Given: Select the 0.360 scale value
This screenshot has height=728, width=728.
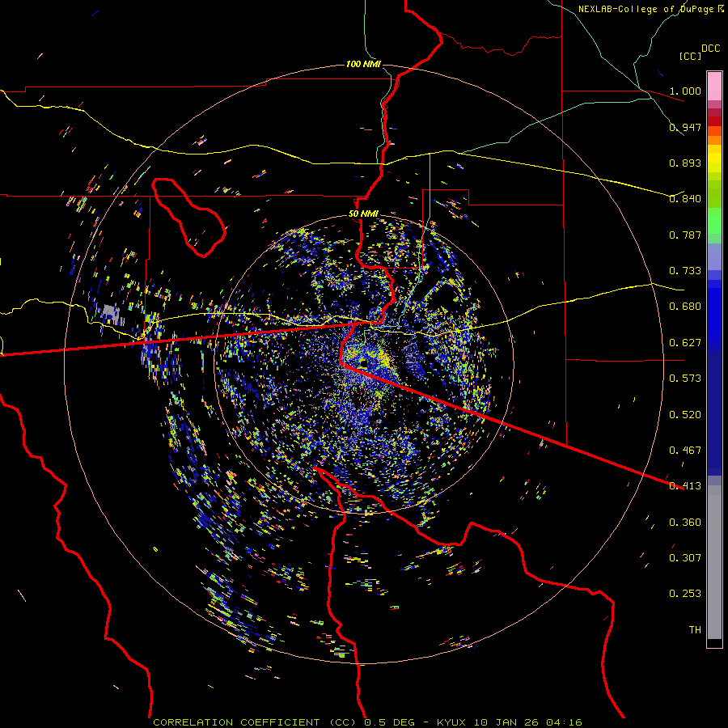Looking at the screenshot, I should pos(685,523).
